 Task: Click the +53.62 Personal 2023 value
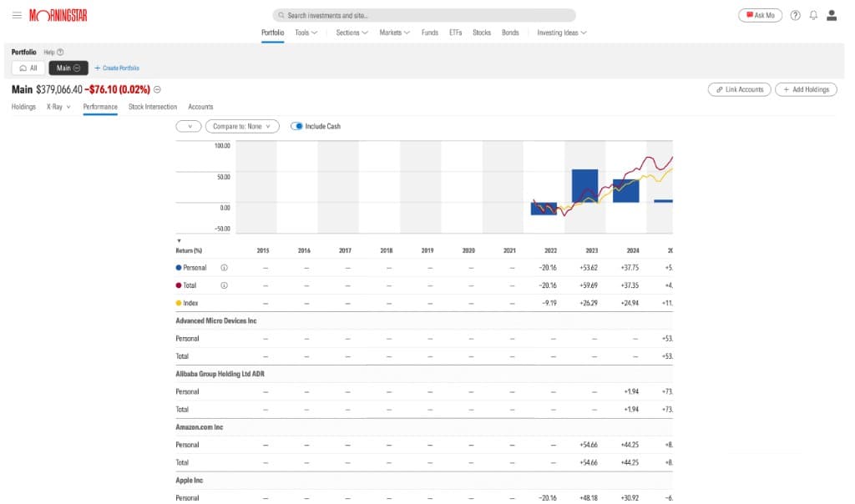tap(589, 268)
